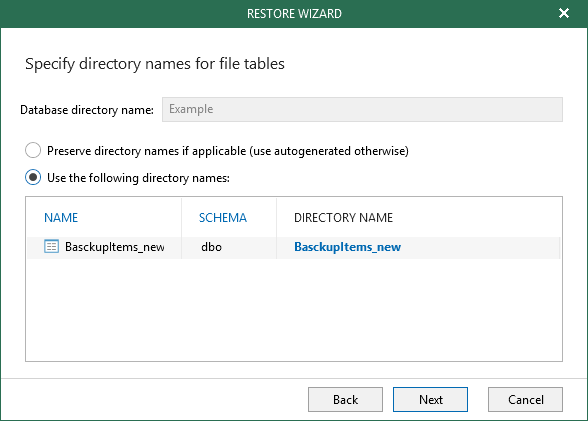Go to the Next wizard step
The width and height of the screenshot is (588, 421).
tap(430, 400)
